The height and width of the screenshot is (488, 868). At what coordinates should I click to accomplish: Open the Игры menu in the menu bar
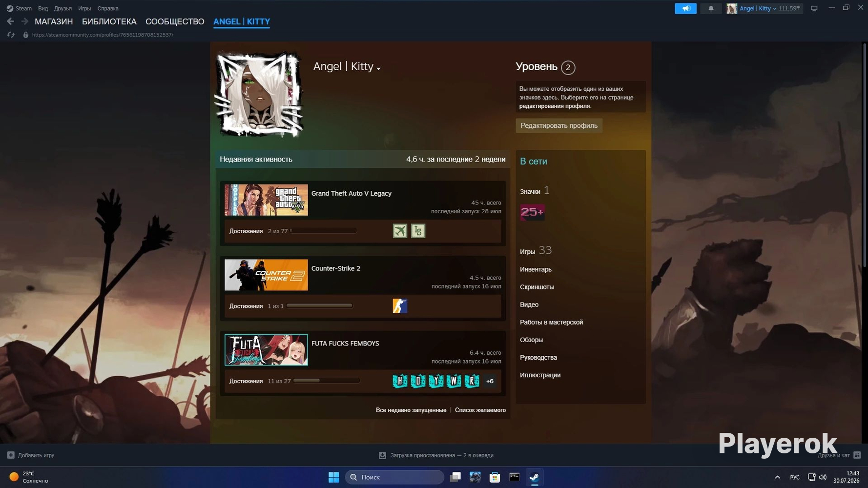(84, 8)
